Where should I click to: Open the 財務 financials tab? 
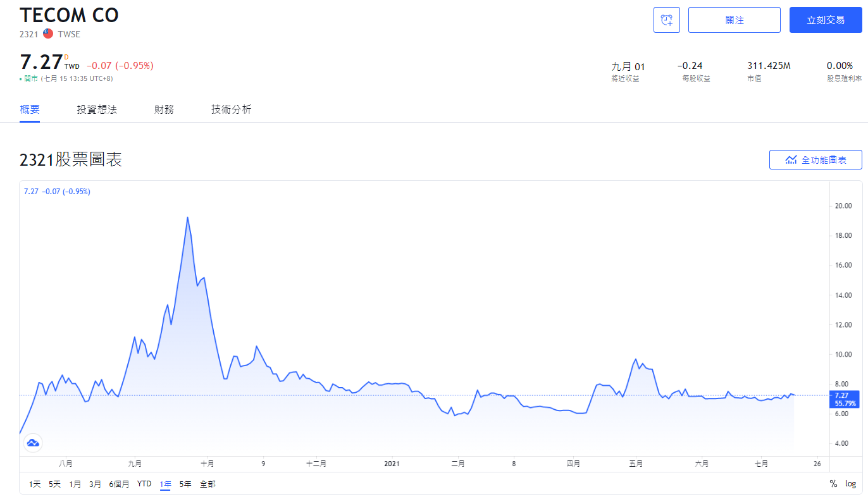[164, 109]
